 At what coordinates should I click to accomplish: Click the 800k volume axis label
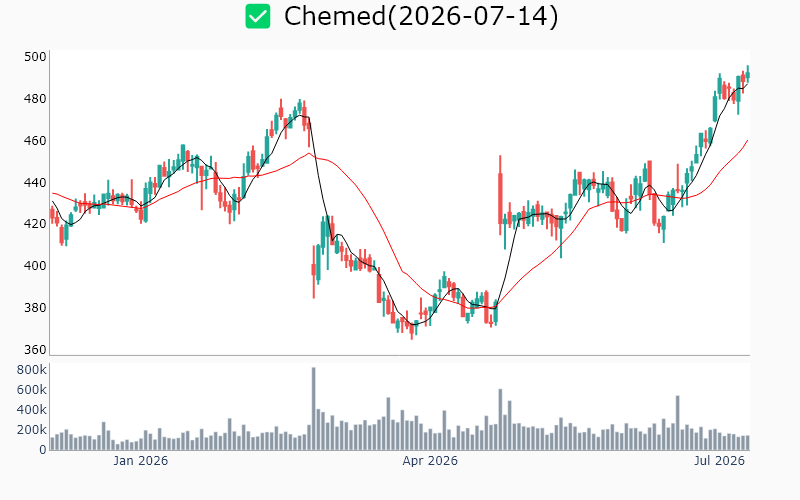pyautogui.click(x=32, y=370)
